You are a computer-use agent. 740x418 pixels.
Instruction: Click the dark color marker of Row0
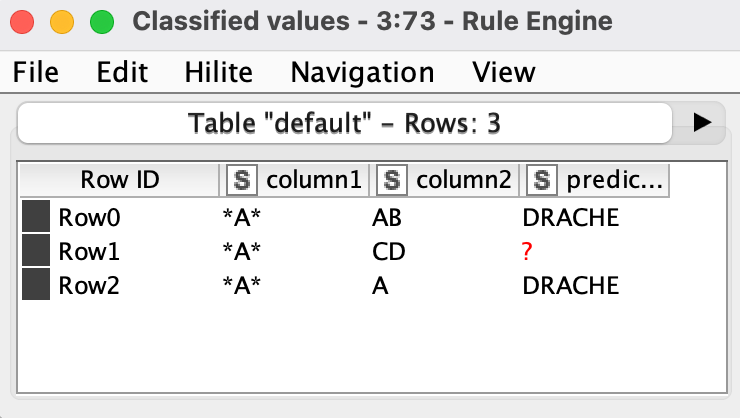(36, 216)
